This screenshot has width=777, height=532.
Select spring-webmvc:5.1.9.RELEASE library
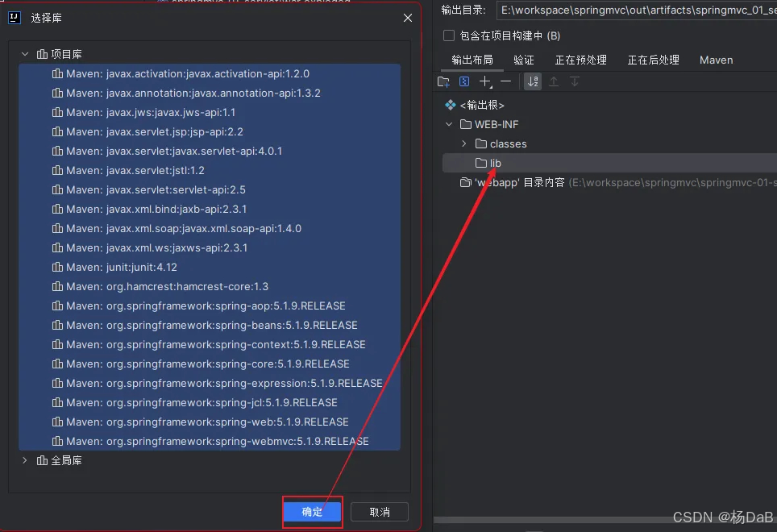click(209, 441)
